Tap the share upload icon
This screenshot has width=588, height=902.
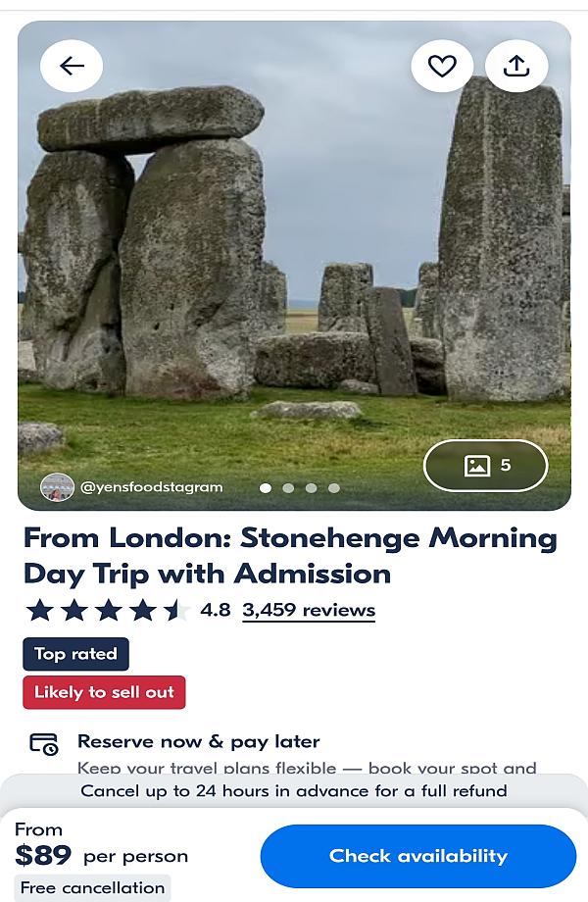[516, 66]
